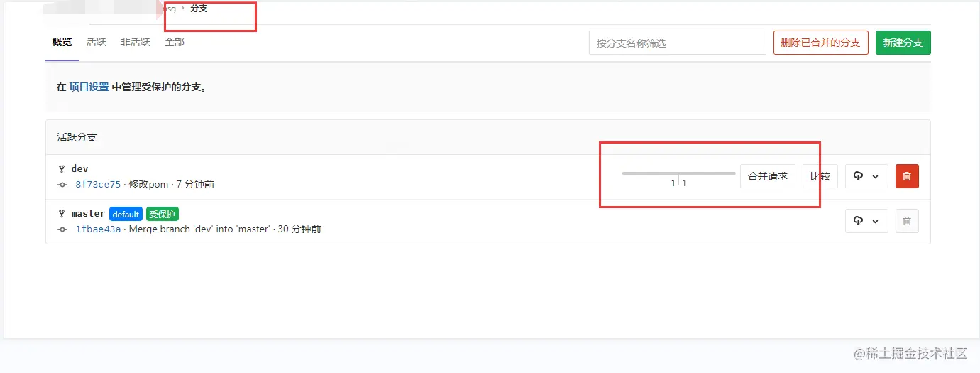Focus the 按分支名称筛选 search field
The height and width of the screenshot is (373, 980).
pos(678,43)
